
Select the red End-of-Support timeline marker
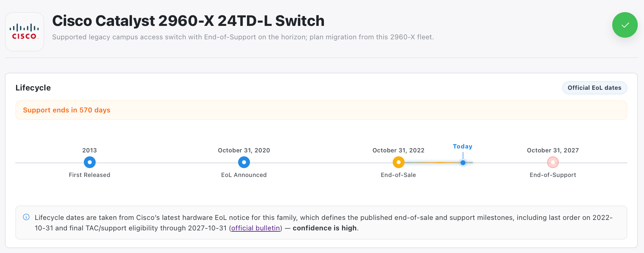click(x=553, y=162)
